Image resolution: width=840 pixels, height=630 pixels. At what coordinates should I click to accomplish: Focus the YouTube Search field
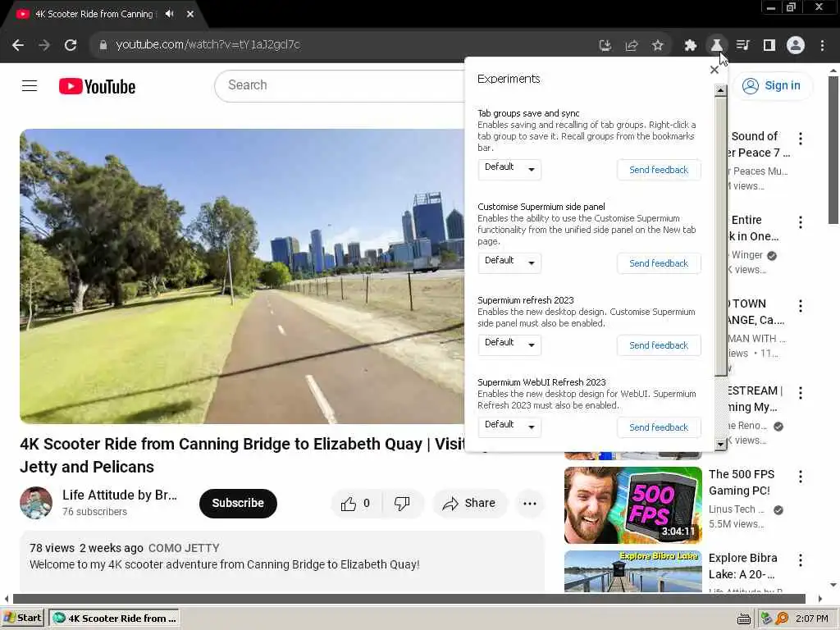click(340, 85)
